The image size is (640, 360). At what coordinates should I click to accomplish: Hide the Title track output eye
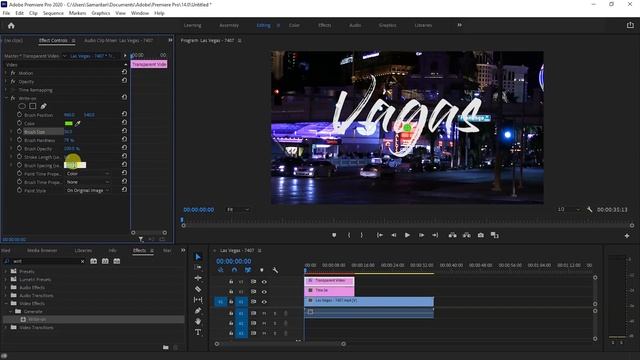coord(264,292)
